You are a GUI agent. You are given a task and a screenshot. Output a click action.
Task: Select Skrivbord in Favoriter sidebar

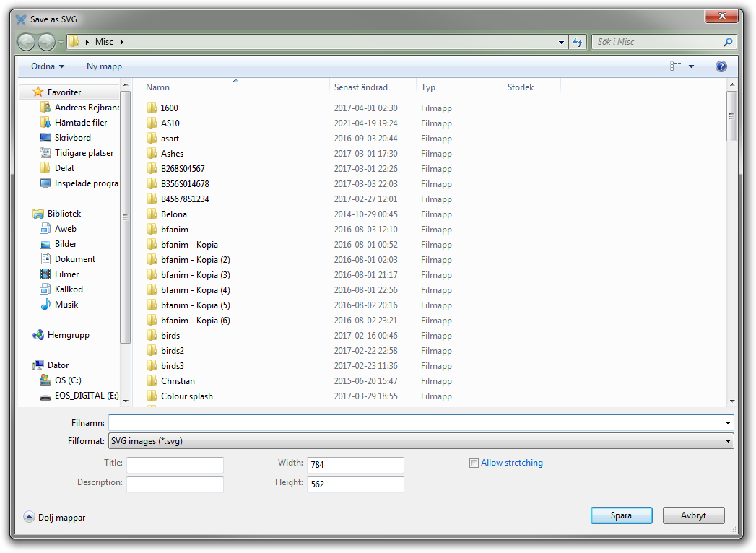pos(72,138)
